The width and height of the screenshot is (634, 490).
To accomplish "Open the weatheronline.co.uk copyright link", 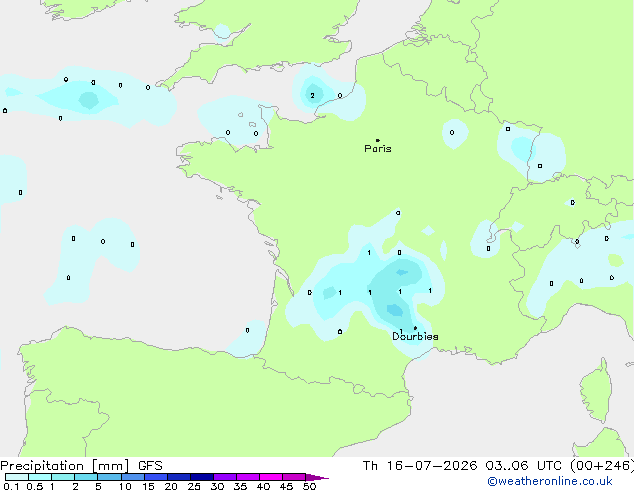I will [x=550, y=481].
